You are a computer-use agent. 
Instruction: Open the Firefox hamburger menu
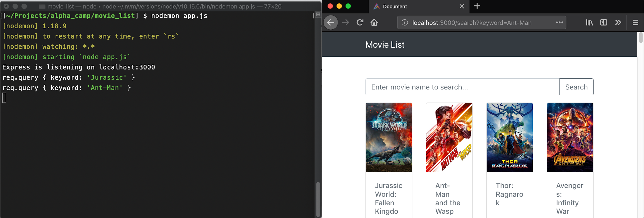(635, 23)
